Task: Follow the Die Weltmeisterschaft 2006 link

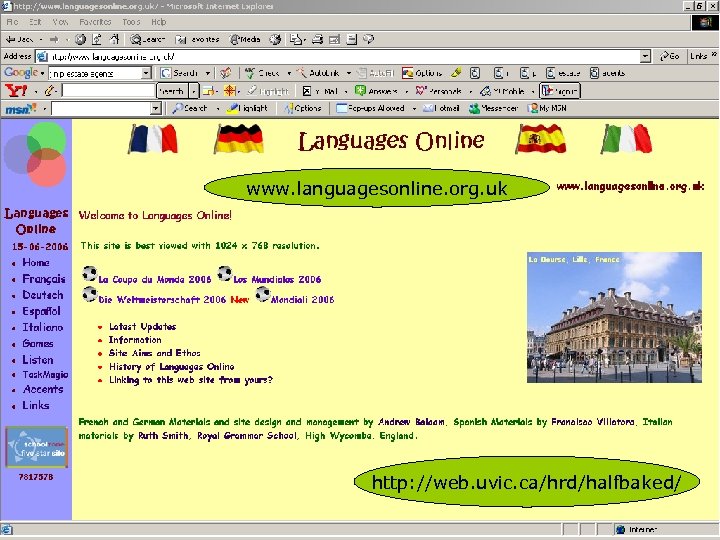Action: point(162,299)
